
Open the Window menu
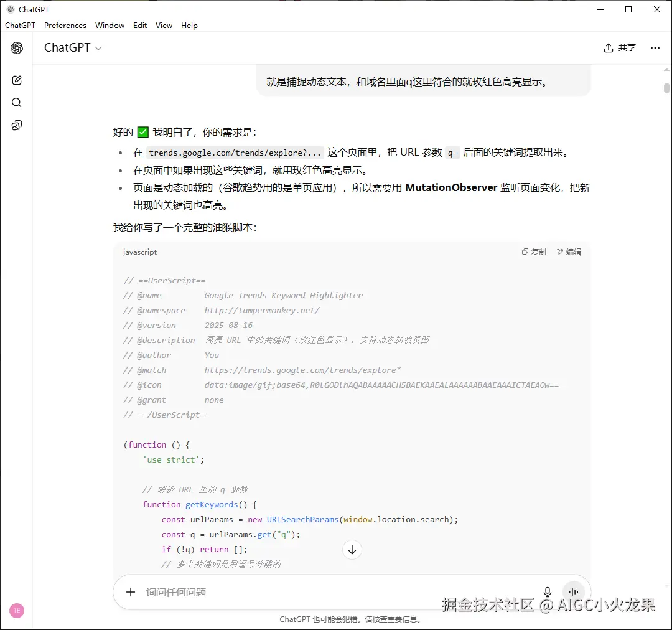click(110, 26)
